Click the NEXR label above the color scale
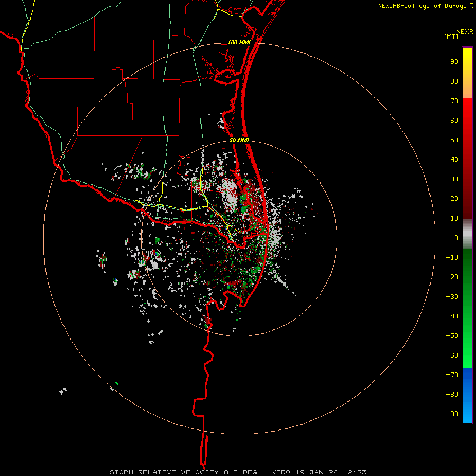Screen dimensions: 476x476 click(464, 32)
